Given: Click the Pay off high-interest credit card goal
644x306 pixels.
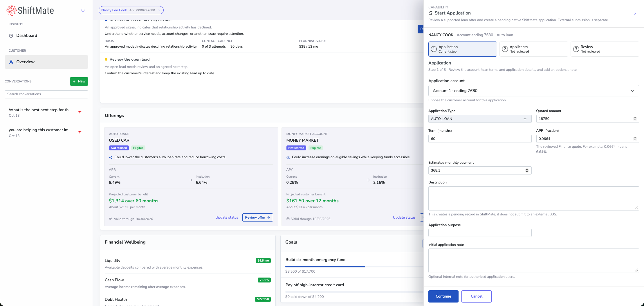Looking at the screenshot, I should 315,285.
